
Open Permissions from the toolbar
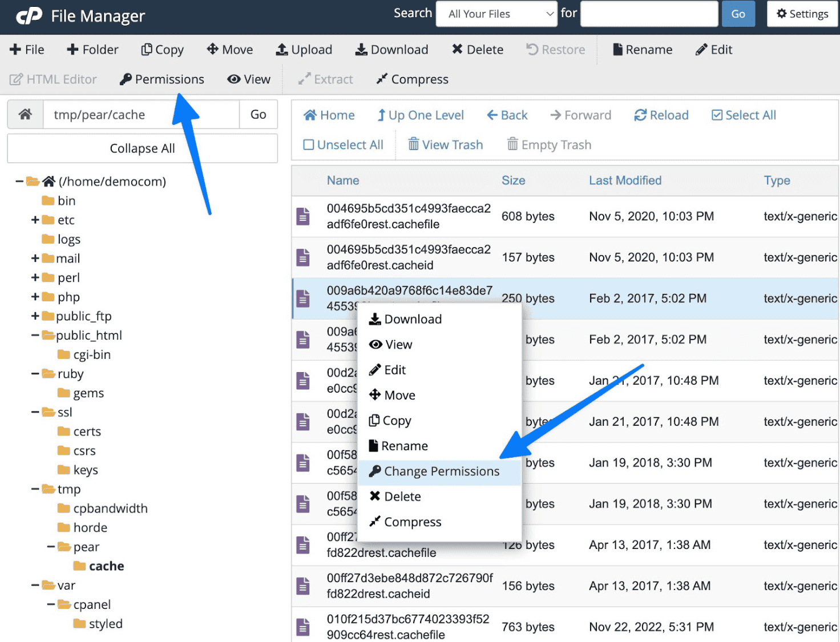pos(161,79)
